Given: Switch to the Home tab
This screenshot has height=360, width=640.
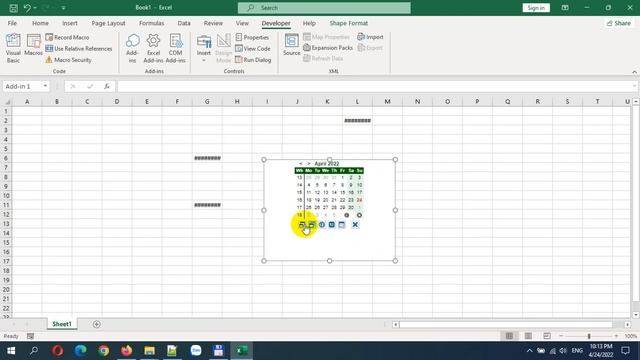Looking at the screenshot, I should pos(40,23).
